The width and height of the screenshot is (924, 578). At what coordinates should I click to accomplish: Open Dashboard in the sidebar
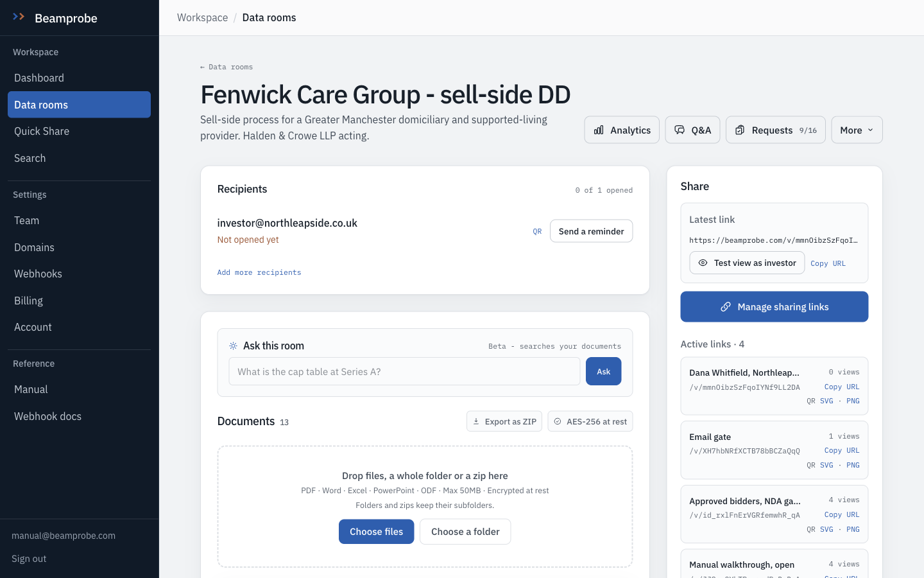tap(79, 78)
